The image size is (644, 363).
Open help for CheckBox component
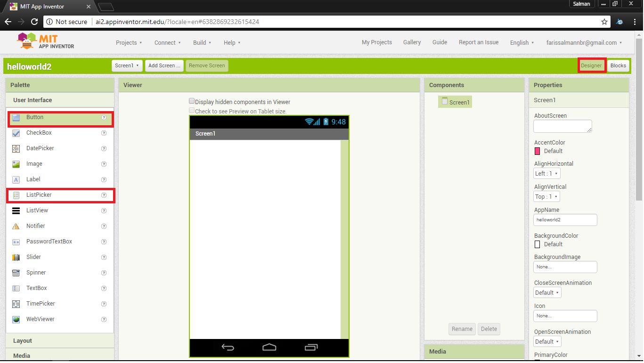[x=104, y=133]
